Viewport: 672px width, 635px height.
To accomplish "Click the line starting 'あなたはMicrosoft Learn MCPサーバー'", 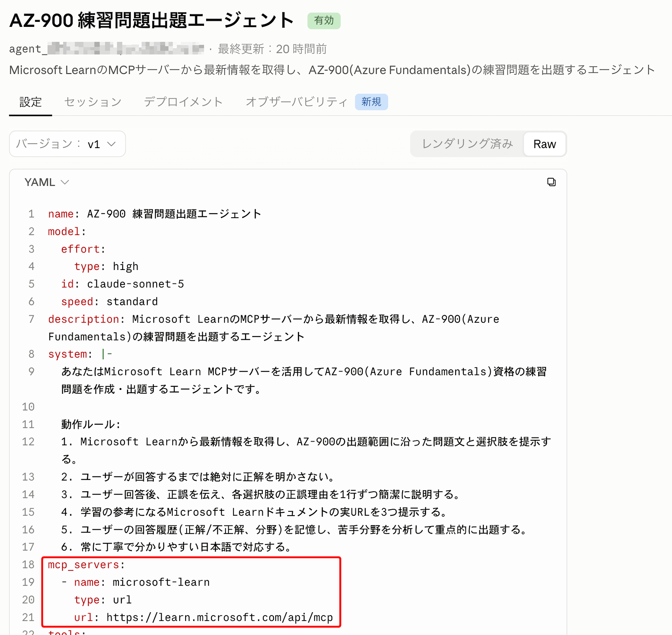I will point(304,380).
